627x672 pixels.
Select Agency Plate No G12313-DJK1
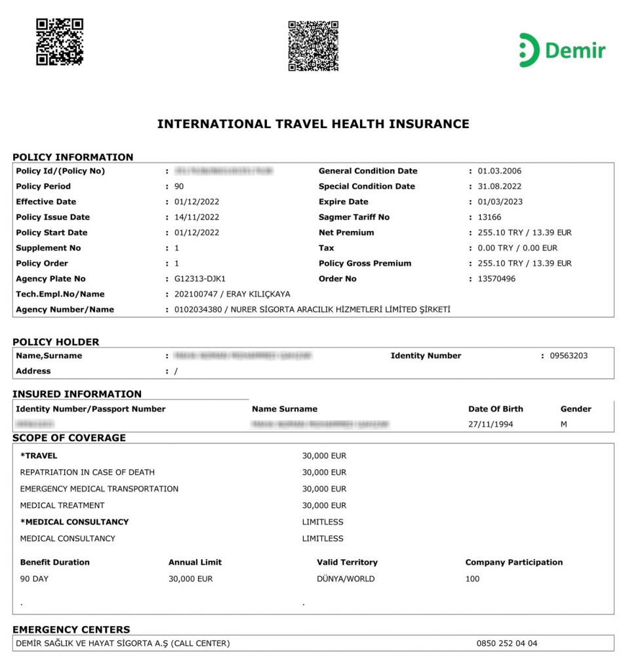point(199,279)
